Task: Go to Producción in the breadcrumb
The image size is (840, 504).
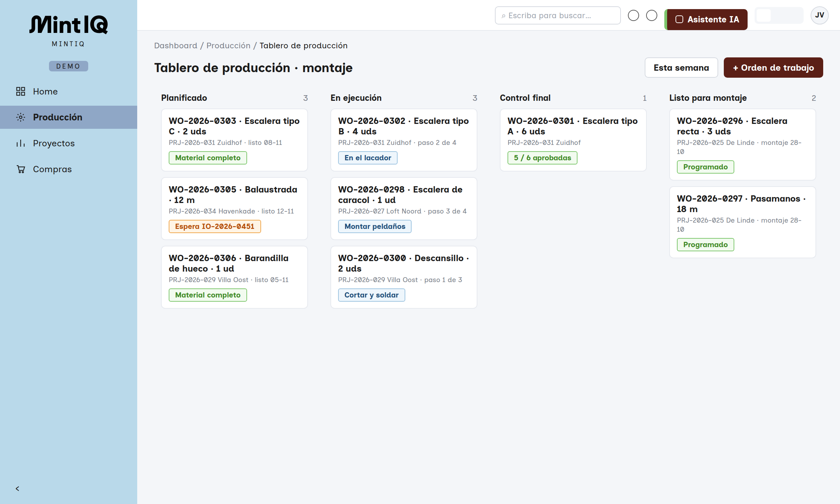Action: (x=228, y=45)
